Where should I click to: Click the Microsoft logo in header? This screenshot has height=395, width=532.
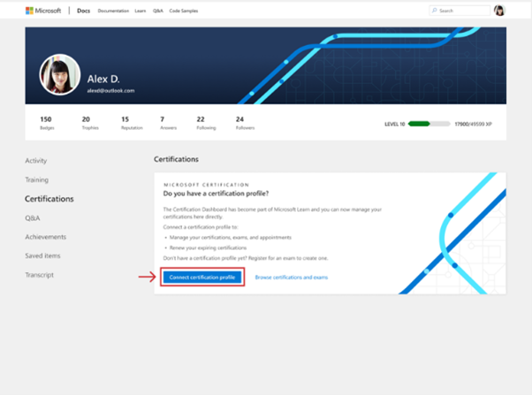(43, 11)
